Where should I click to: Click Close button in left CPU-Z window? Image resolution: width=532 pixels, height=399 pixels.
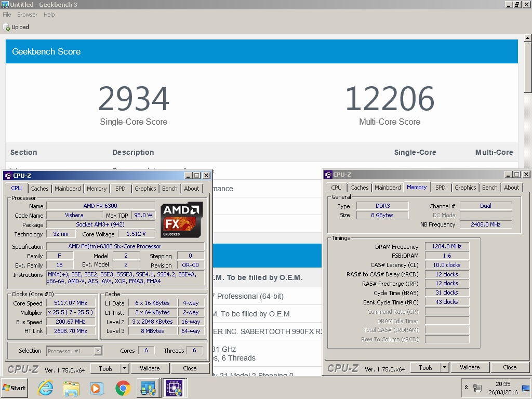click(x=190, y=368)
